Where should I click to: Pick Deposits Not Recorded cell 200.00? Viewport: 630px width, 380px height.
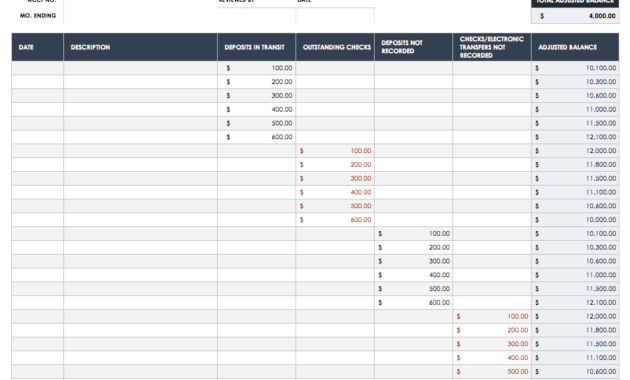(x=413, y=247)
